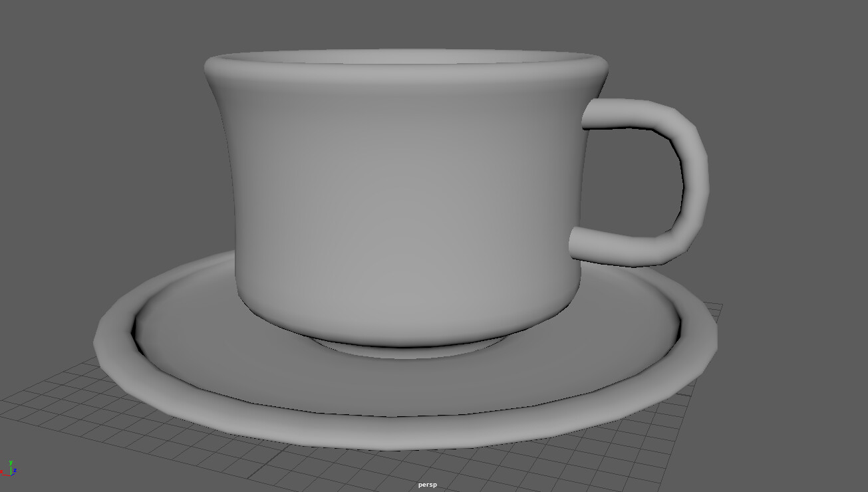Click the origin point of the axis gizmo
The width and height of the screenshot is (868, 492).
11,475
